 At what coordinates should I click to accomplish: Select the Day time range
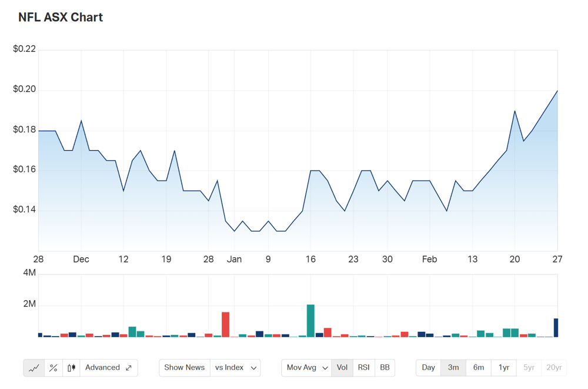pyautogui.click(x=428, y=367)
